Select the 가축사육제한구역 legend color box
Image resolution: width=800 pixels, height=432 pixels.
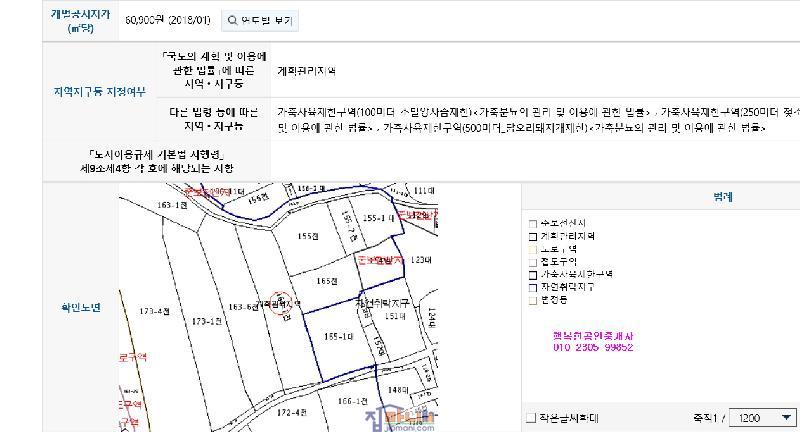click(533, 273)
